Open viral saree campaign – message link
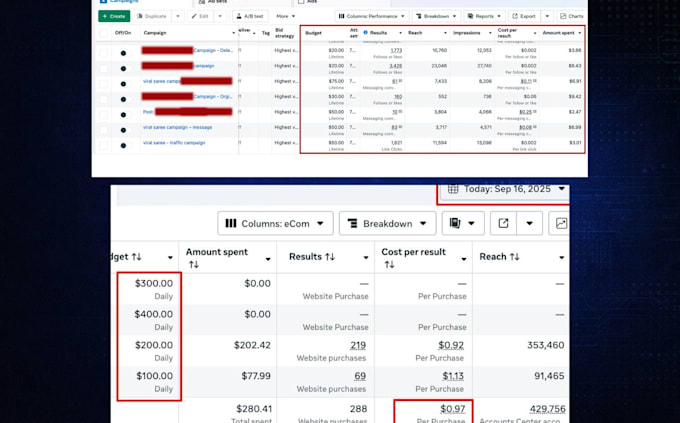 tap(177, 127)
